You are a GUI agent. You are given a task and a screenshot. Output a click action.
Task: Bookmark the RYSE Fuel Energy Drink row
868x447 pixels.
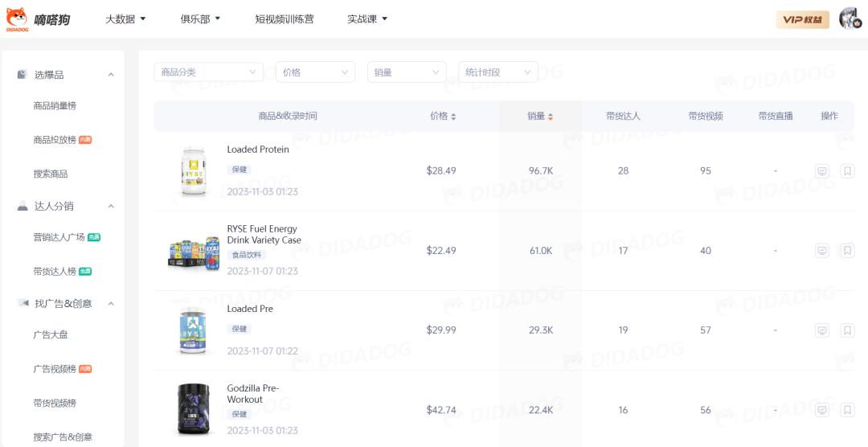click(847, 251)
